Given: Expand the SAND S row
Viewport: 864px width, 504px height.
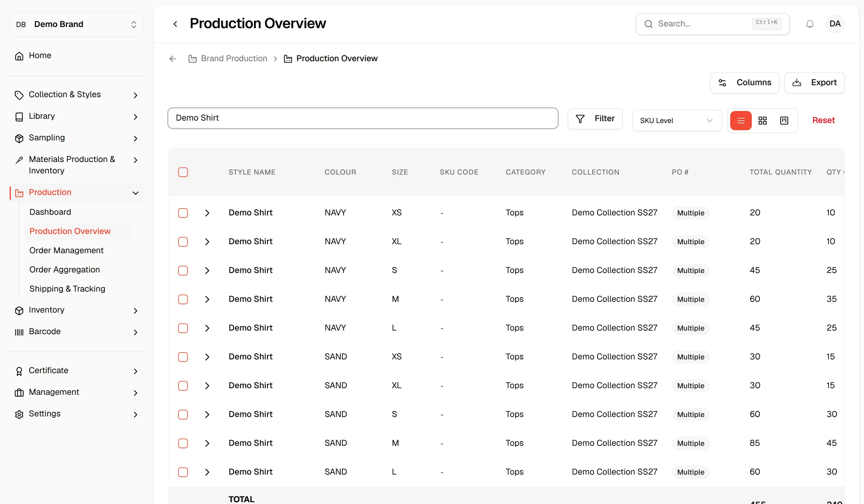Looking at the screenshot, I should pos(207,415).
